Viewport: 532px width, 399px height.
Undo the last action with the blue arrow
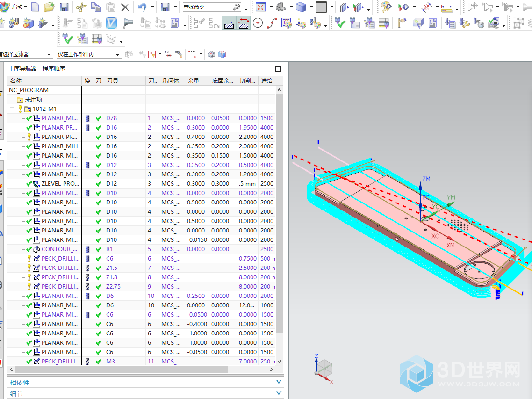(142, 7)
